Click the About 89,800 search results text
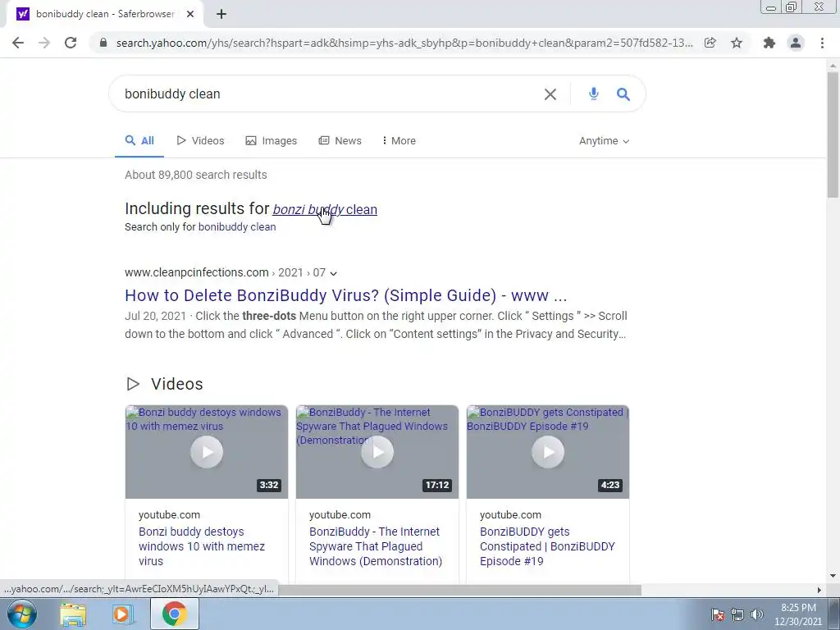This screenshot has width=840, height=630. (x=195, y=175)
